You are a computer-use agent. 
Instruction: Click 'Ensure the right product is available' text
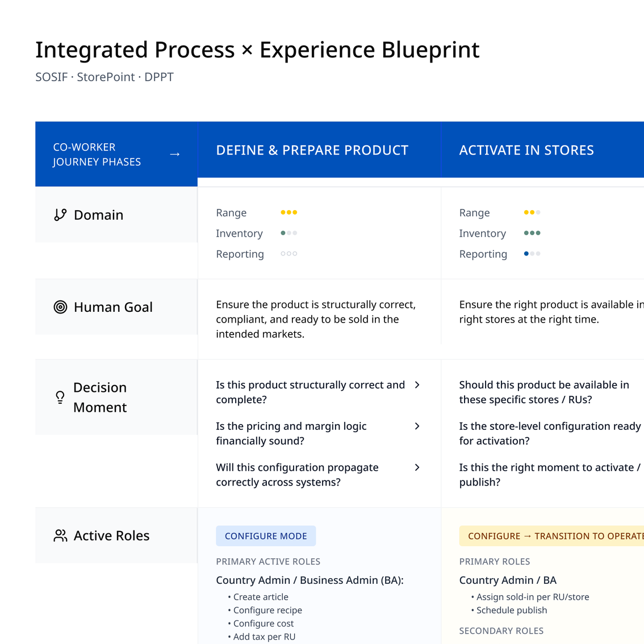551,312
